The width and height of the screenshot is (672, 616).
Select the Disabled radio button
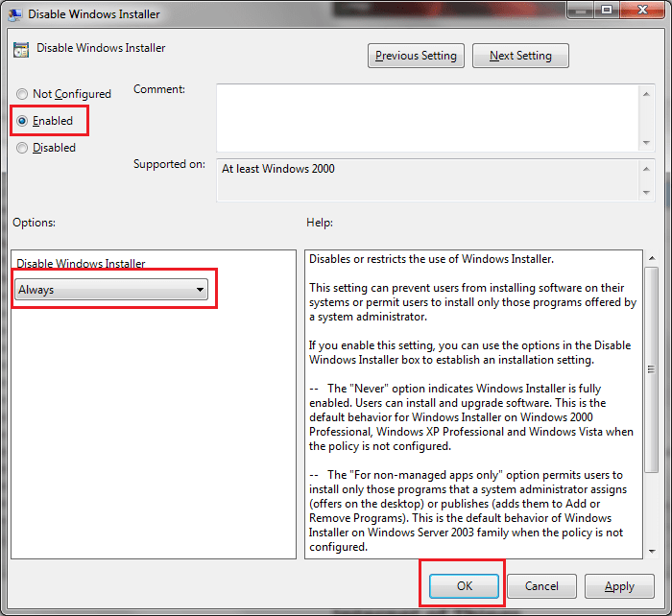[x=22, y=148]
